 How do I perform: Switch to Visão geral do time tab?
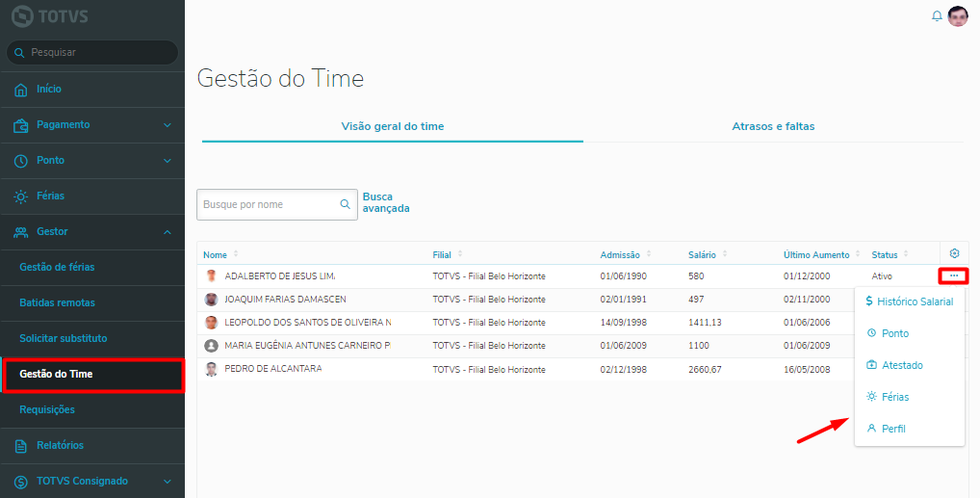393,126
